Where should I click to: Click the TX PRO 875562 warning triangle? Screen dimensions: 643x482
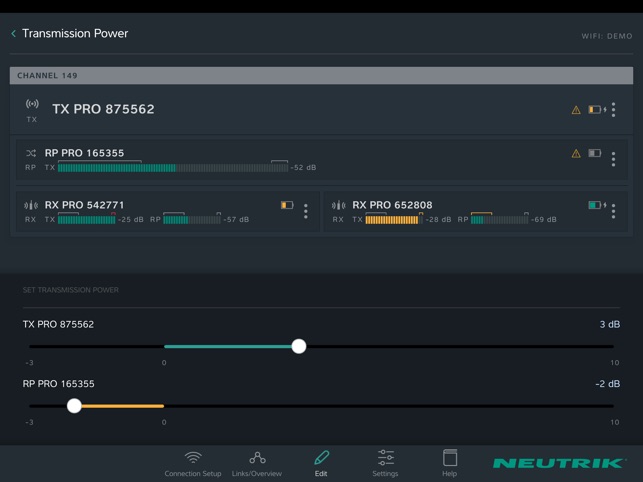576,110
